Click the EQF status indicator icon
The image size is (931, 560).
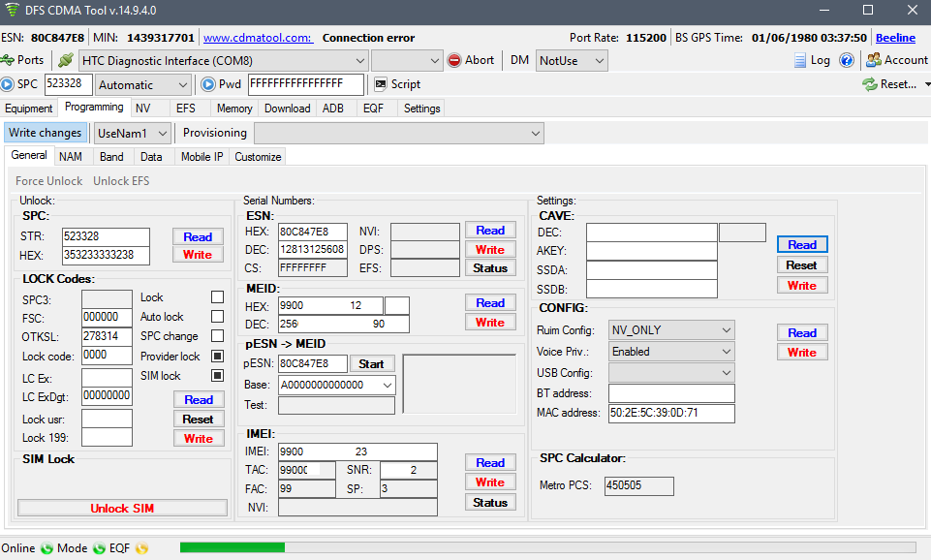pyautogui.click(x=141, y=548)
